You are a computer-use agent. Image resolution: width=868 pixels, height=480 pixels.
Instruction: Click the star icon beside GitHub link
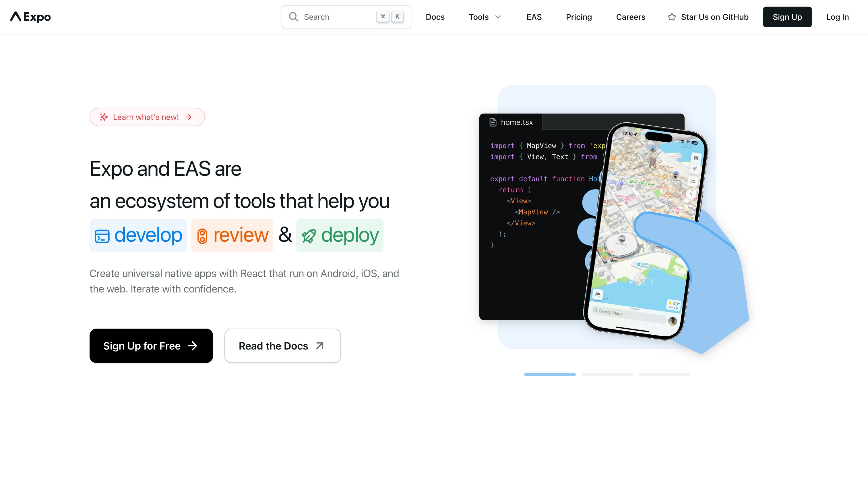(672, 17)
